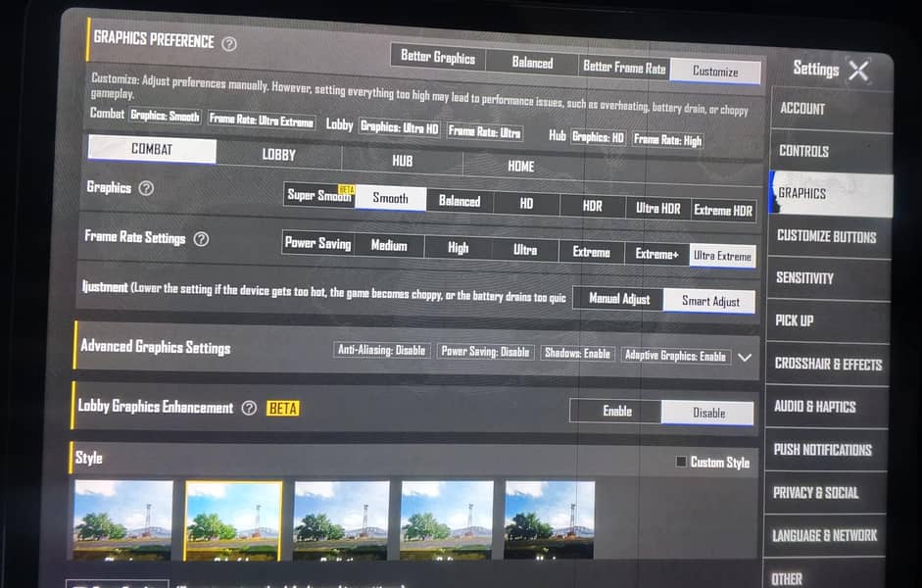The width and height of the screenshot is (922, 588).
Task: Open AUDIO & HAPTICS settings
Action: click(x=826, y=407)
